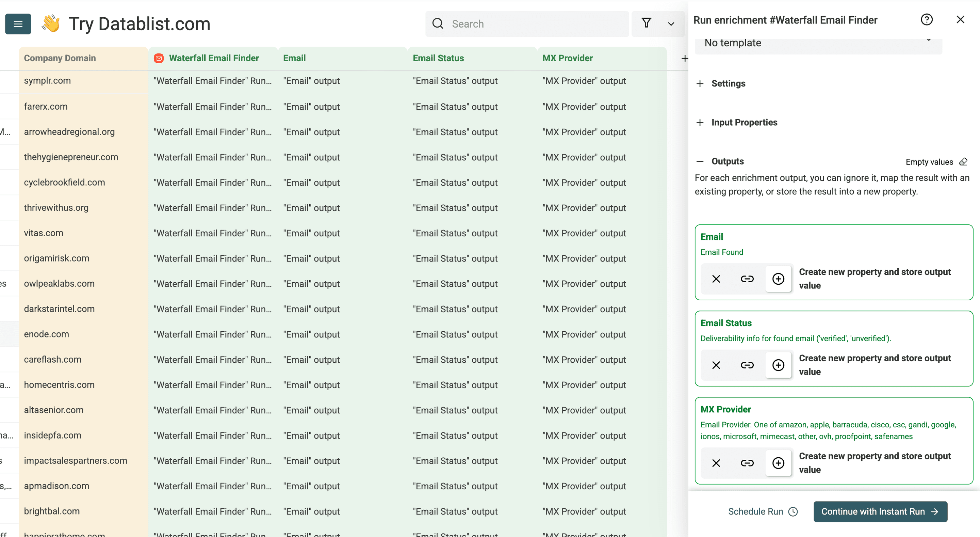Select darkstarintel.com row Email output cell
This screenshot has width=980, height=537.
(342, 309)
